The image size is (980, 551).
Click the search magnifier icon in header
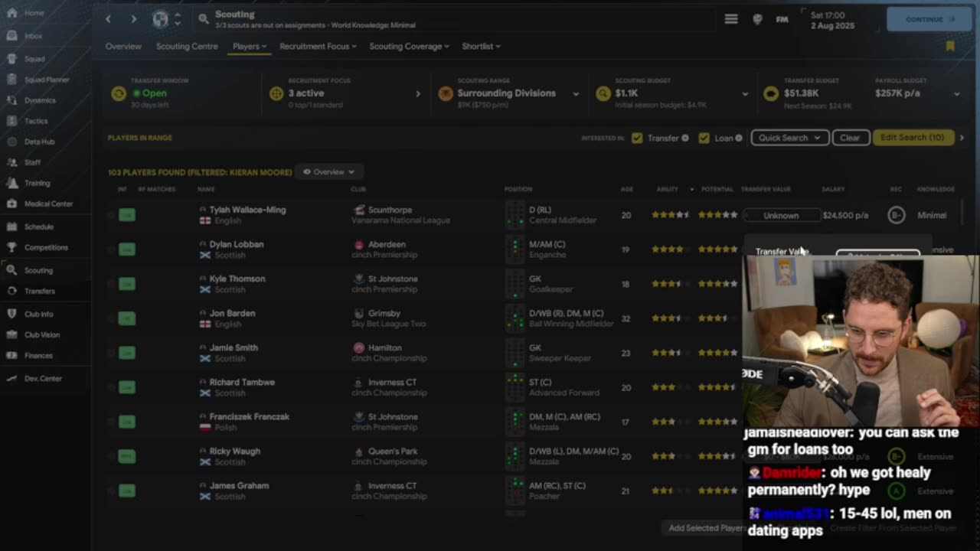point(203,19)
